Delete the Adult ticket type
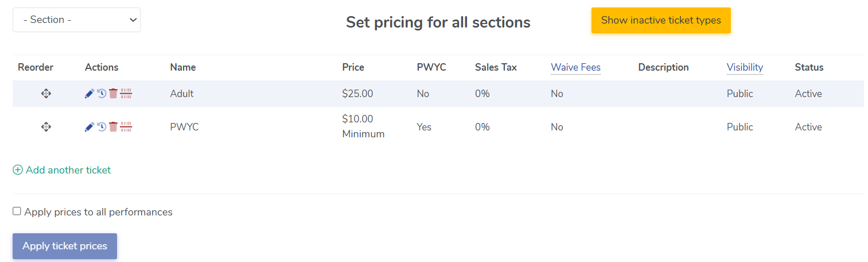 click(113, 94)
